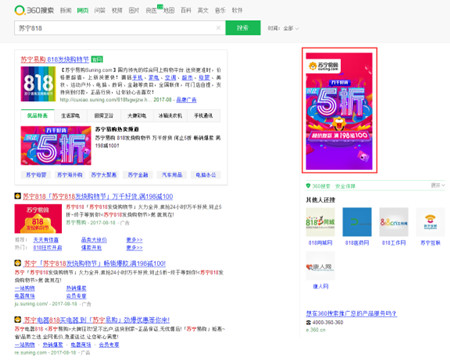
Task: Select the 大屏彩电 tab
Action: (137, 116)
